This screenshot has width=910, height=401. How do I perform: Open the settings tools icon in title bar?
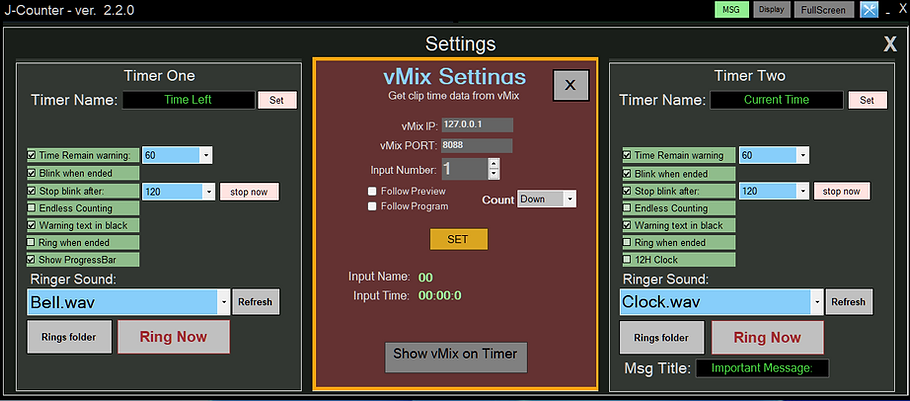[869, 9]
